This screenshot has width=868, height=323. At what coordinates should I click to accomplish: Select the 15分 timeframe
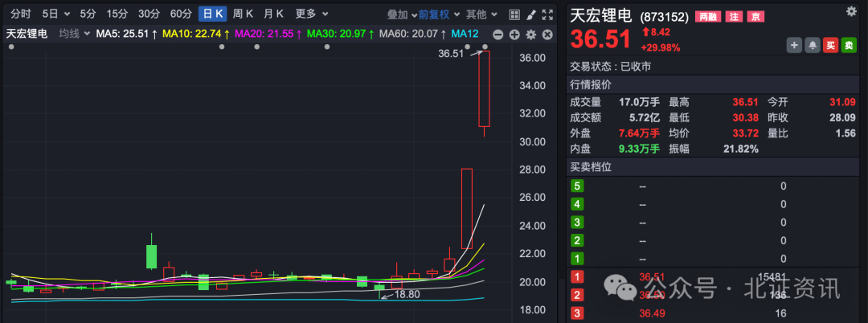tap(117, 14)
